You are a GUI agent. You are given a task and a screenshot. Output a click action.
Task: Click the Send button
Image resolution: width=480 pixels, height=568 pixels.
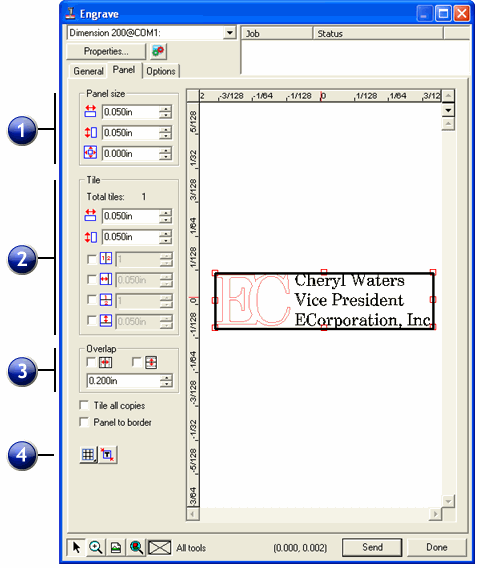[372, 547]
